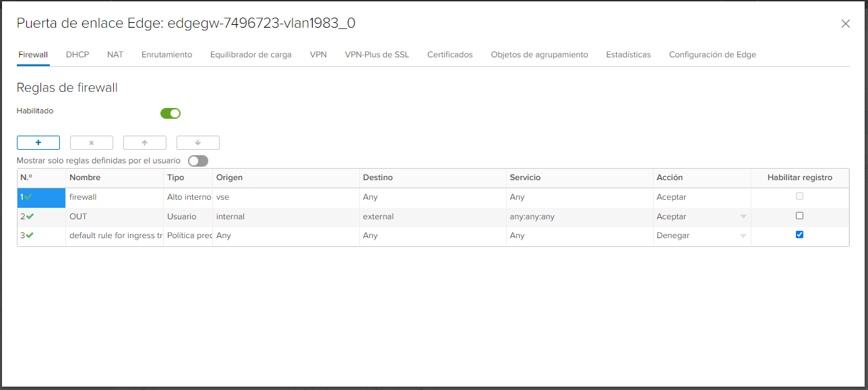Click the Destino column header
The image size is (868, 390).
pos(433,177)
